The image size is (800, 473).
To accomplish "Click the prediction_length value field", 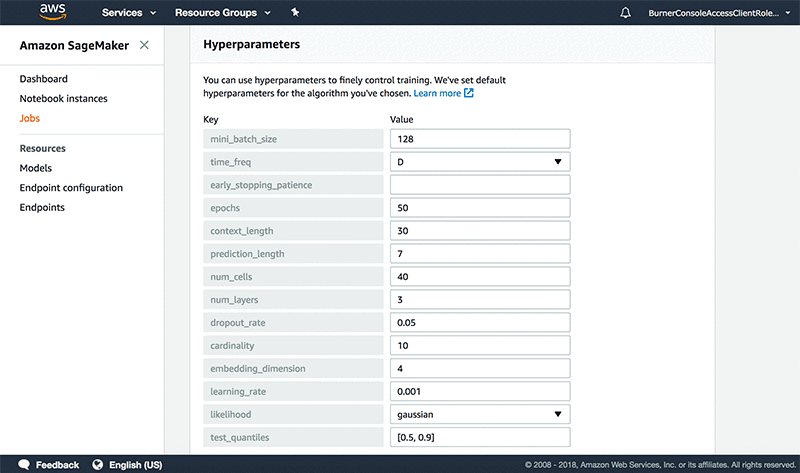I will point(480,254).
